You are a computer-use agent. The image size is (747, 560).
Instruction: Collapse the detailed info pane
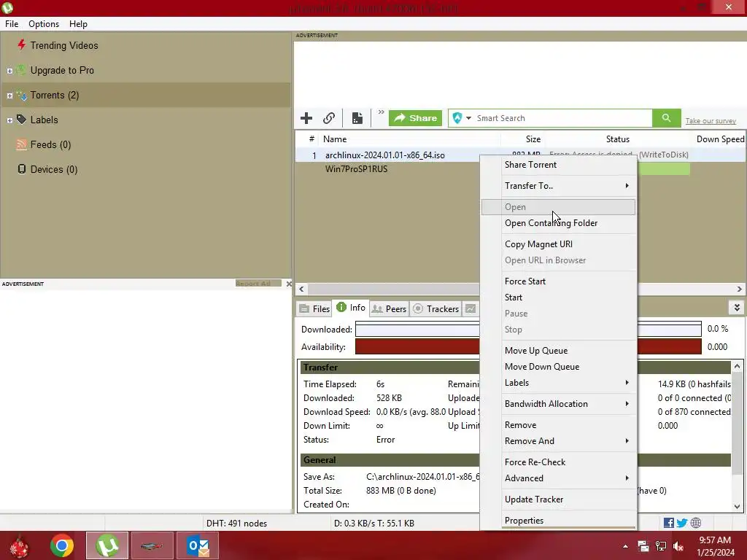click(737, 308)
